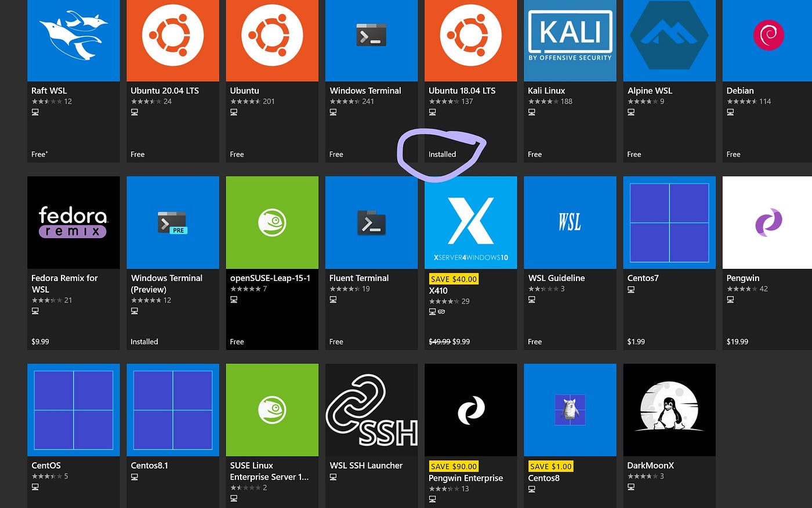Open the DarkMoonX penguin moon tile
812x508 pixels.
click(669, 409)
